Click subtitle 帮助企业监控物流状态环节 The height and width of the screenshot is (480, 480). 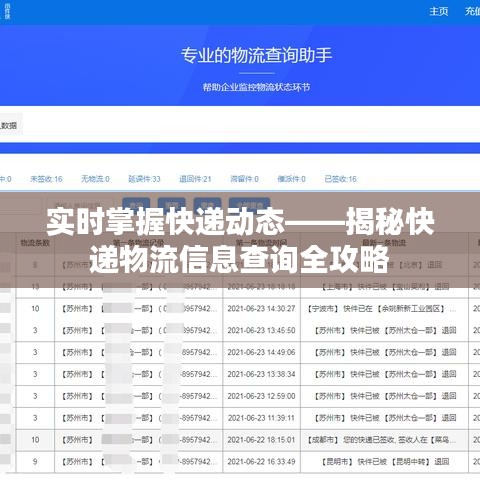pyautogui.click(x=256, y=87)
